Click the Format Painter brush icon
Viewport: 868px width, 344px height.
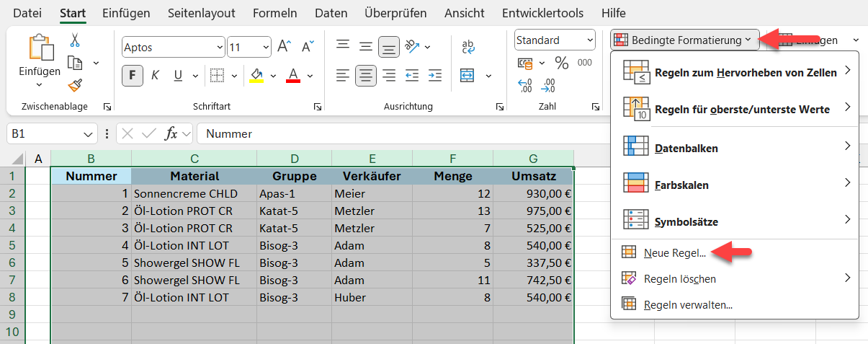point(75,86)
